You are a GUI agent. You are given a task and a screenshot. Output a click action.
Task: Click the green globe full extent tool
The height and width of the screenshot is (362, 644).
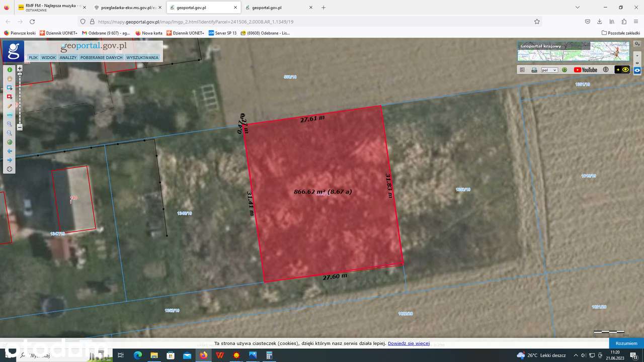(x=10, y=142)
